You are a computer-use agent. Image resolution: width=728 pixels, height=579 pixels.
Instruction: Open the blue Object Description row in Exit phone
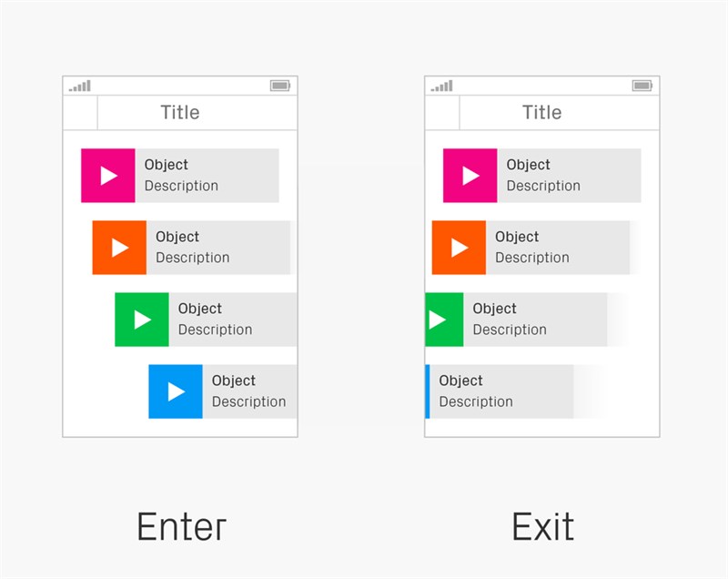(500, 391)
